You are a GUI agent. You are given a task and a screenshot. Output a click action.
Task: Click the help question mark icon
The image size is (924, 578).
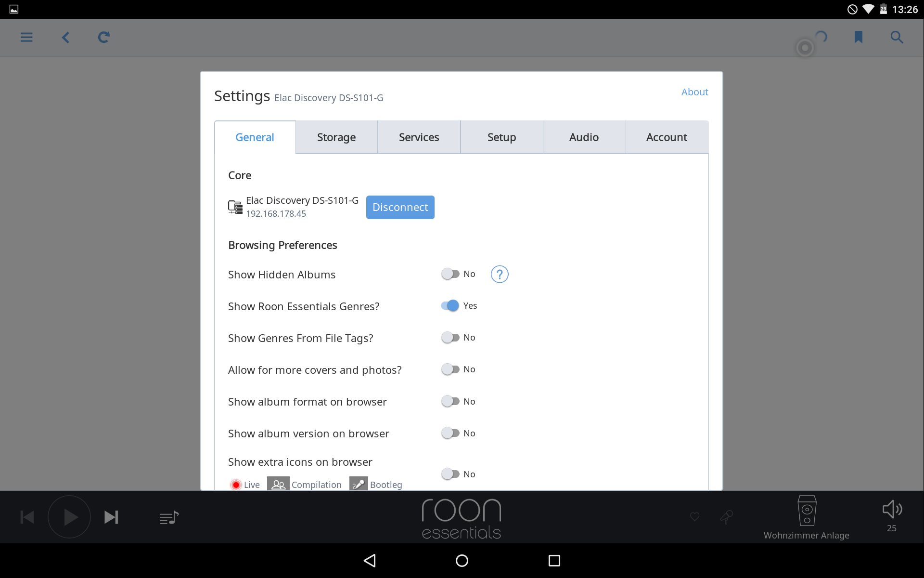coord(500,275)
